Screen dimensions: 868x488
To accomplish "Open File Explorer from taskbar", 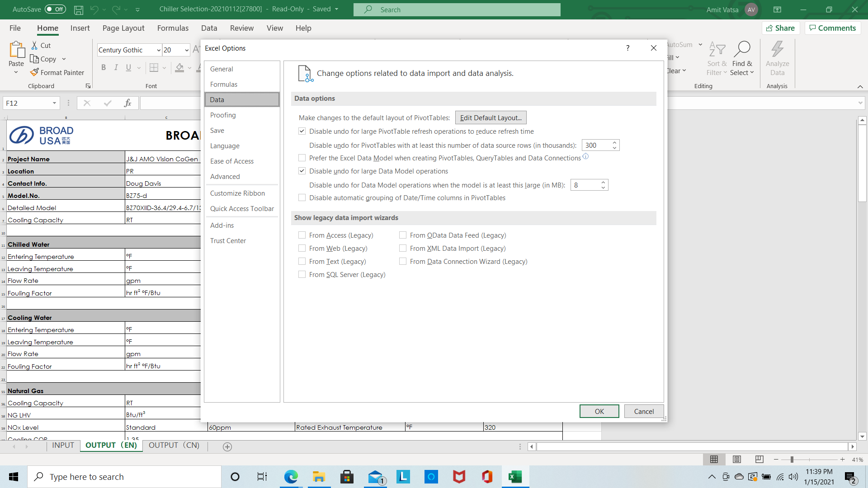I will click(x=319, y=477).
